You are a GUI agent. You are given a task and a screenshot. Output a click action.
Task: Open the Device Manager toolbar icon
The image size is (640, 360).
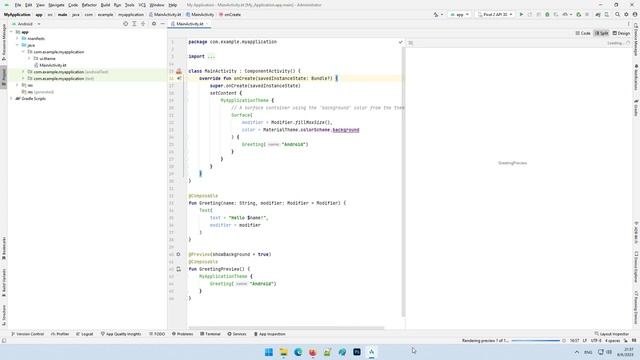click(x=607, y=14)
